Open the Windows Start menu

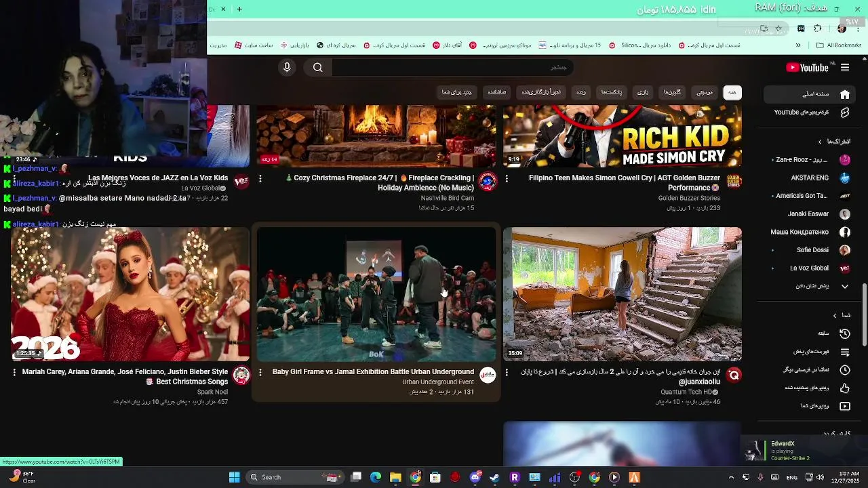tap(234, 477)
